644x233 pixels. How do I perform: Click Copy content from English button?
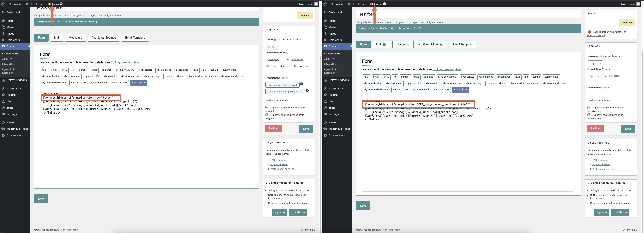(x=282, y=85)
